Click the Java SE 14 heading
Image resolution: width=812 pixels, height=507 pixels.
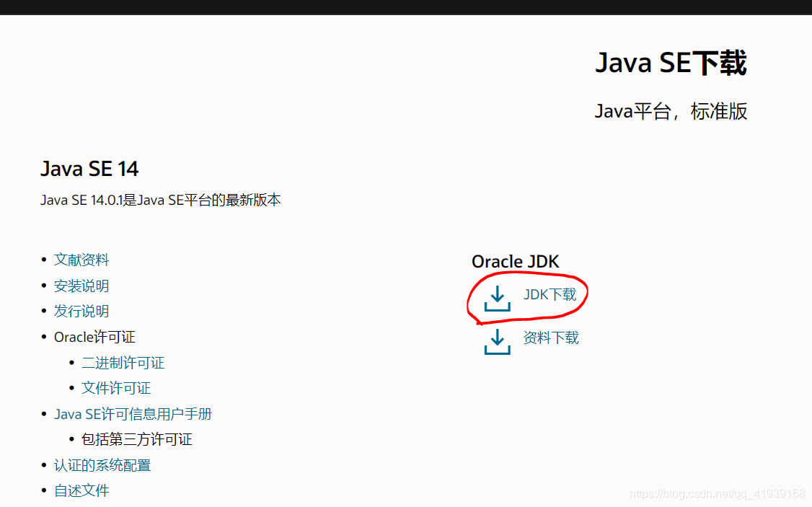pyautogui.click(x=89, y=169)
